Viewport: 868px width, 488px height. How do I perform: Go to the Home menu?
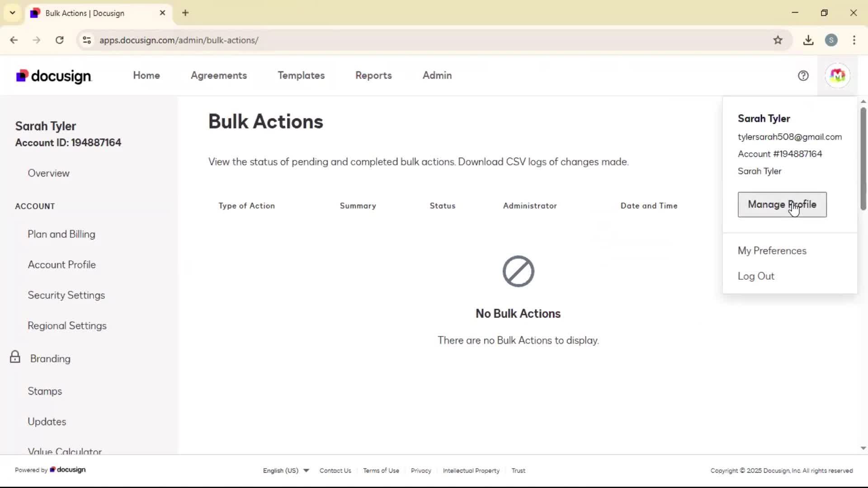point(146,75)
